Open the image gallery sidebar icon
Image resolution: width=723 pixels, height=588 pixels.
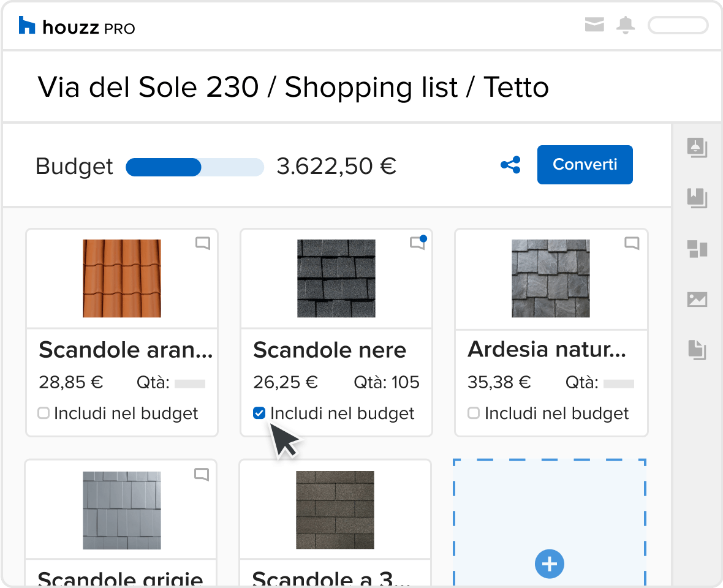[697, 300]
